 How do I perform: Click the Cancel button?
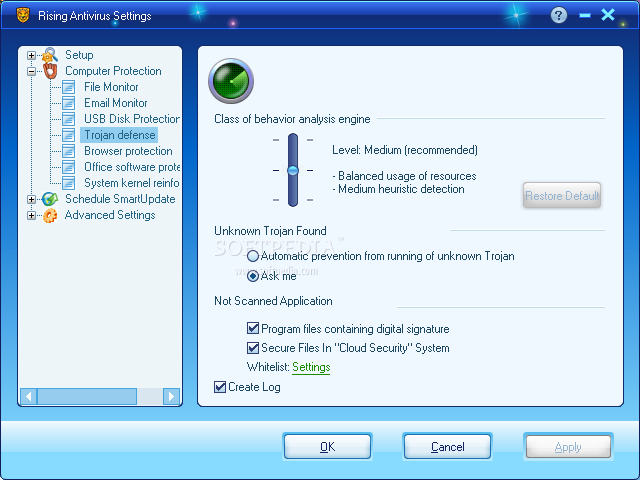point(447,447)
